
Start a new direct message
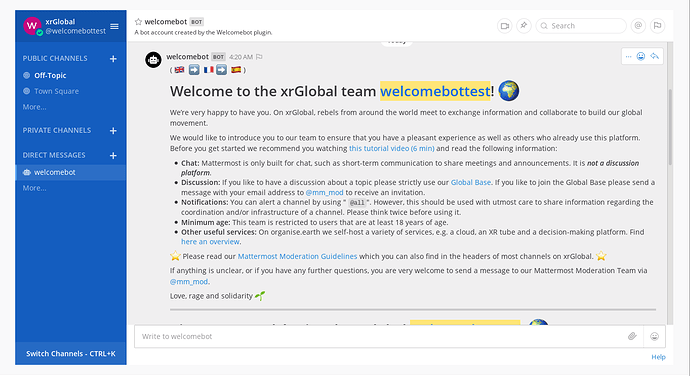click(x=113, y=155)
